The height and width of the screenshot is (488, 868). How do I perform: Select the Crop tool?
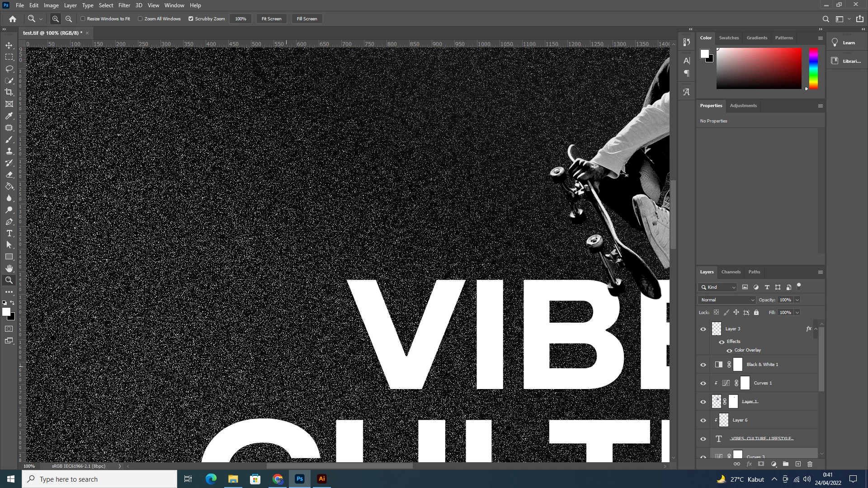(9, 92)
